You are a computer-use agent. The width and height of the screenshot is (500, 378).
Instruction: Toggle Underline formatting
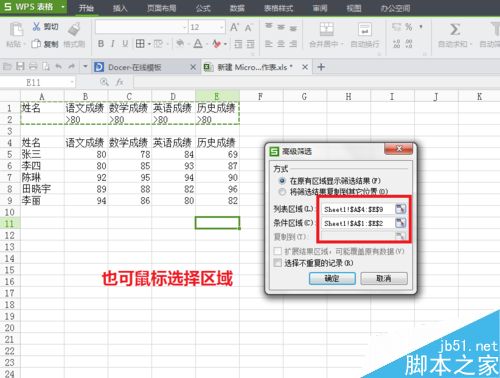point(125,44)
